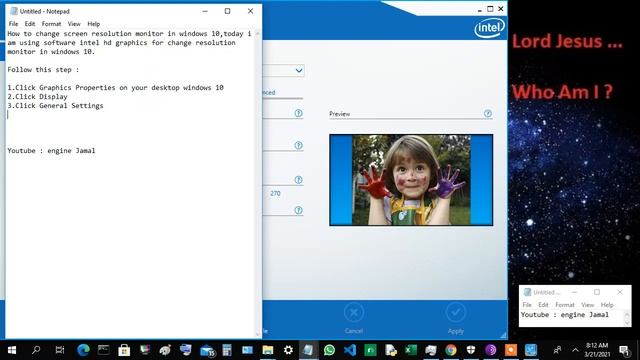Viewport: 640px width, 360px height.
Task: Click 'Untitled - Notepad' title bar text
Action: tap(44, 11)
